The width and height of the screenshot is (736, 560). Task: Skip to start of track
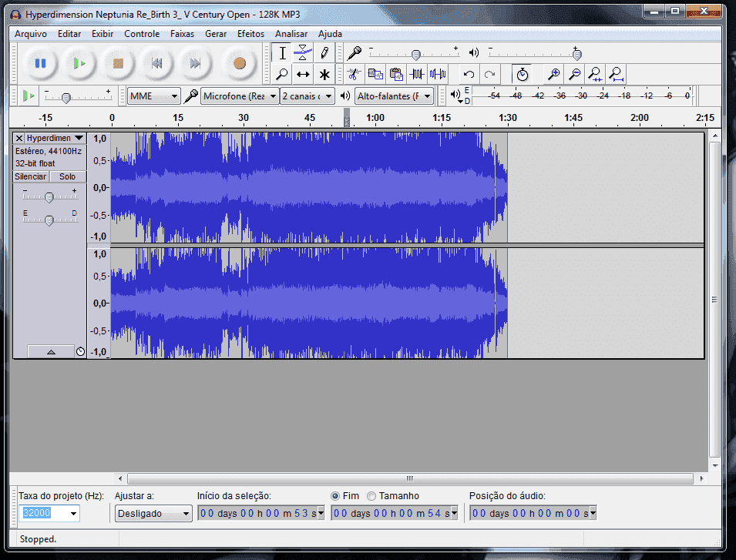pos(156,63)
